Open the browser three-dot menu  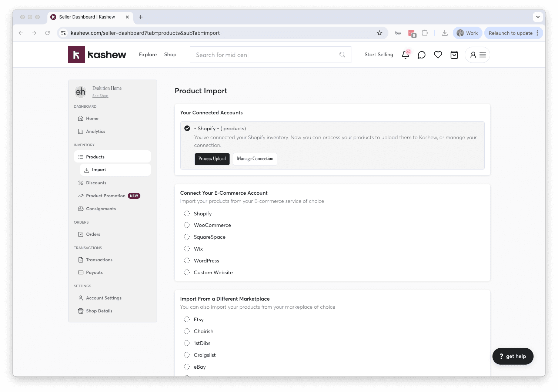point(537,33)
